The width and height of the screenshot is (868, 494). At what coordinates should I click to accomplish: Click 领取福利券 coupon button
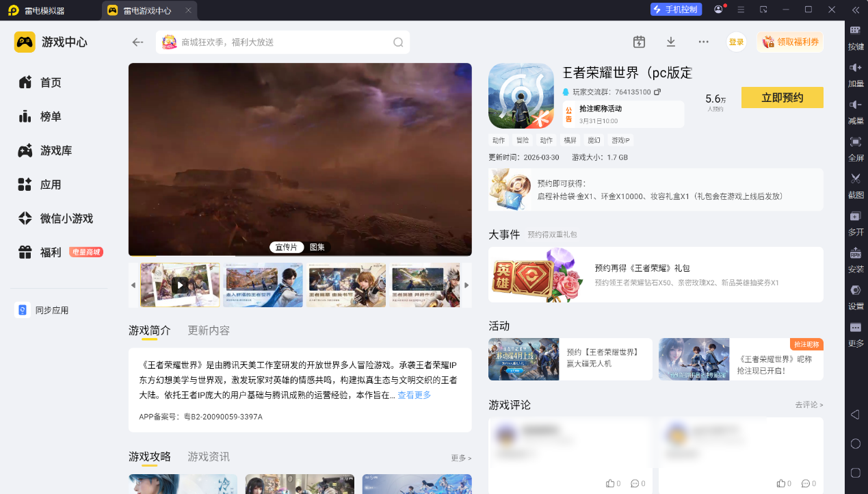pos(790,42)
